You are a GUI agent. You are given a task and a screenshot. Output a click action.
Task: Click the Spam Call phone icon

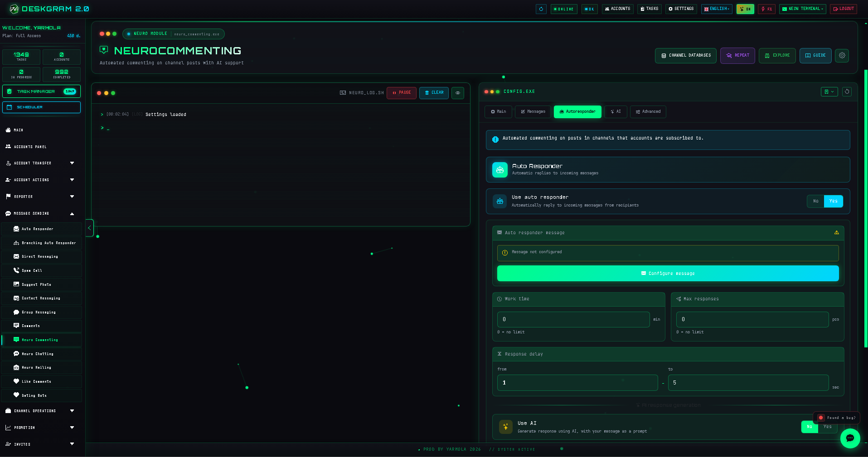click(16, 270)
